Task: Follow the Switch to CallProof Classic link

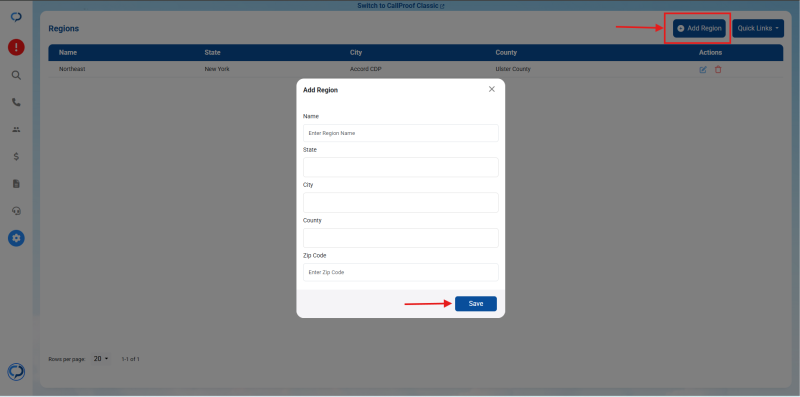Action: pos(401,6)
